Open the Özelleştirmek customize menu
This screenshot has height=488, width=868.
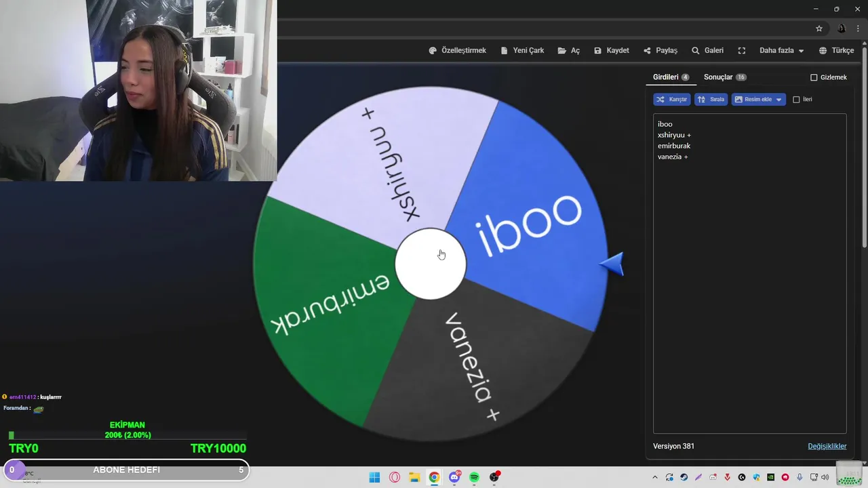coord(457,51)
